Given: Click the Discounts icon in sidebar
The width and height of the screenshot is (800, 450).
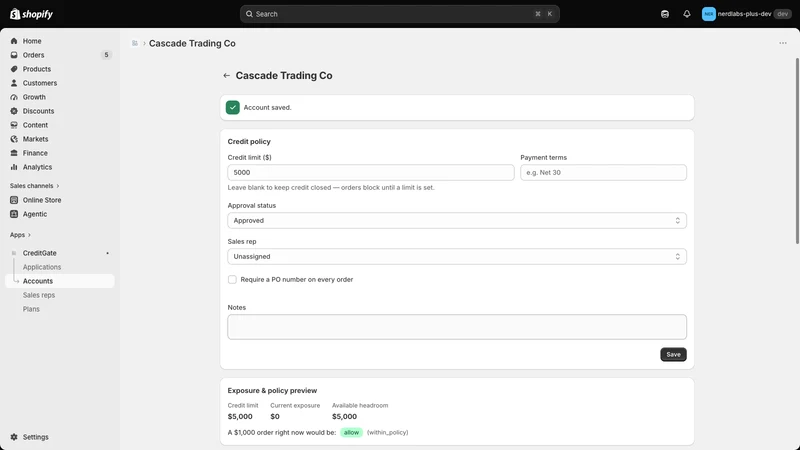Looking at the screenshot, I should coord(14,111).
